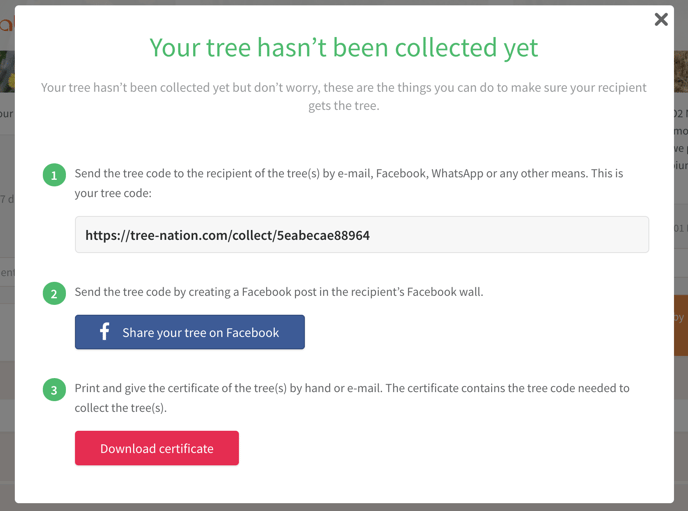Click the orange logo behind the modal corner

click(x=7, y=23)
